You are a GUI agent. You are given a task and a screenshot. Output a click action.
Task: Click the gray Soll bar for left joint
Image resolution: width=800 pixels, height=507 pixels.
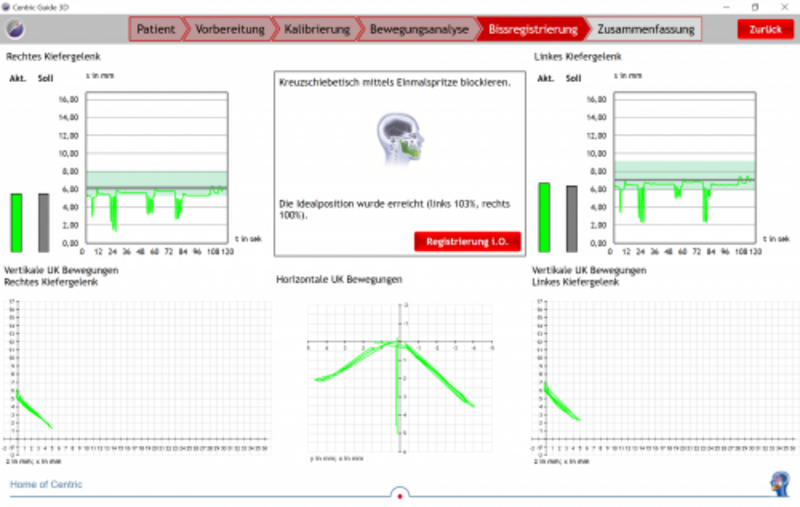(571, 218)
